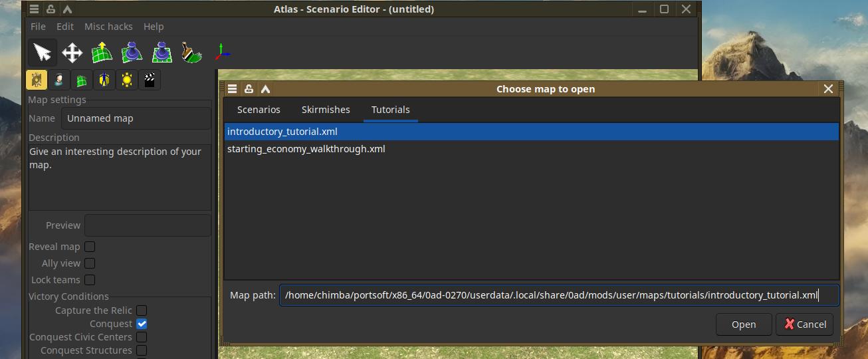Click the Cancel button
Image resolution: width=868 pixels, height=359 pixels.
805,324
